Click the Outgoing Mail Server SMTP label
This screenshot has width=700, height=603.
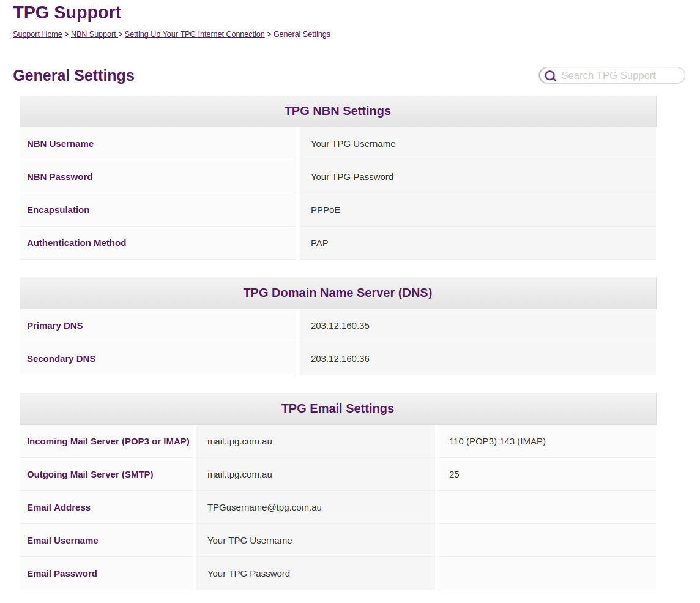[x=90, y=474]
